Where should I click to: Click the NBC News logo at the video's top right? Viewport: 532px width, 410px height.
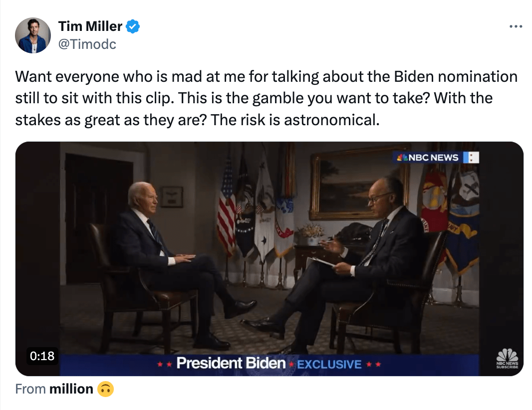pos(427,158)
